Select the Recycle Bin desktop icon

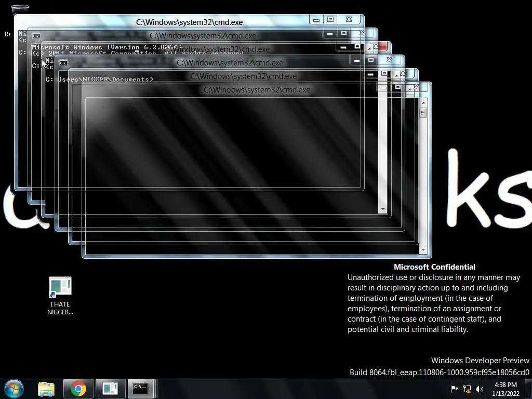pos(20,8)
